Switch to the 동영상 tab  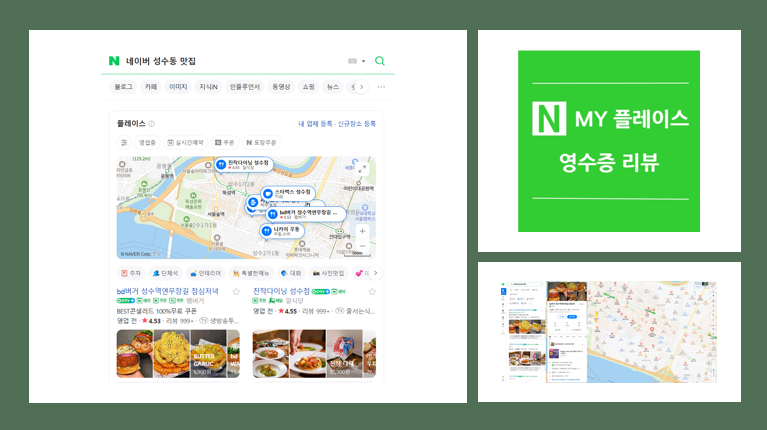[281, 87]
